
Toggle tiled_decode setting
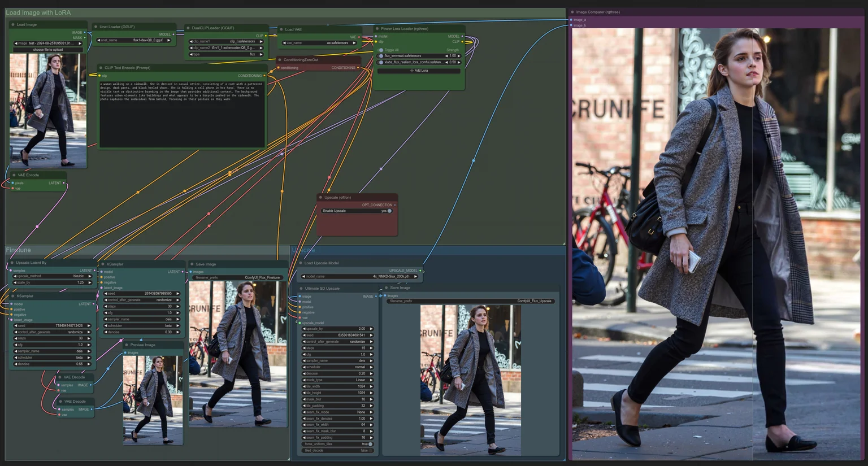click(x=370, y=451)
